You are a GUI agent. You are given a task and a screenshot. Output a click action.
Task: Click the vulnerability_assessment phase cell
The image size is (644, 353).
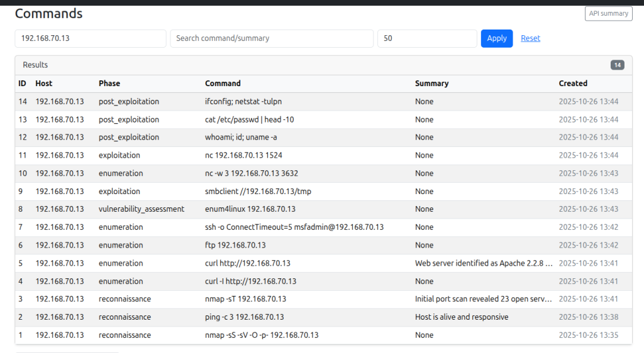[141, 209]
